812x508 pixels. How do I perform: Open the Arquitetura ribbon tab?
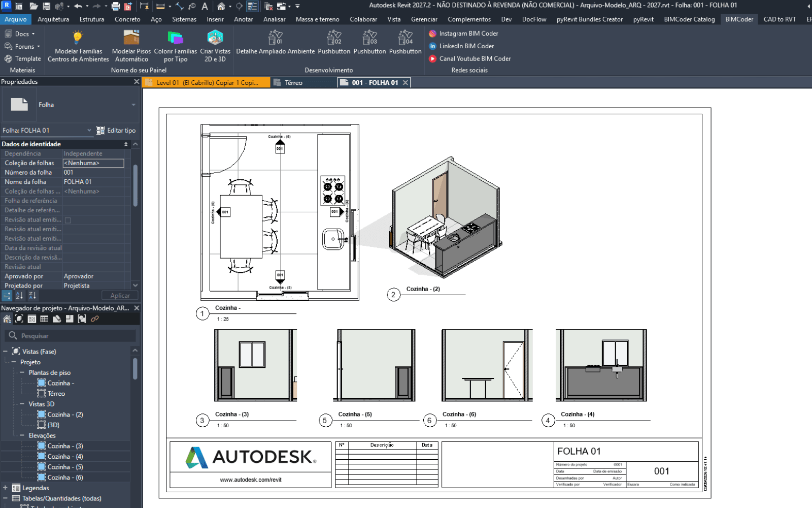53,19
